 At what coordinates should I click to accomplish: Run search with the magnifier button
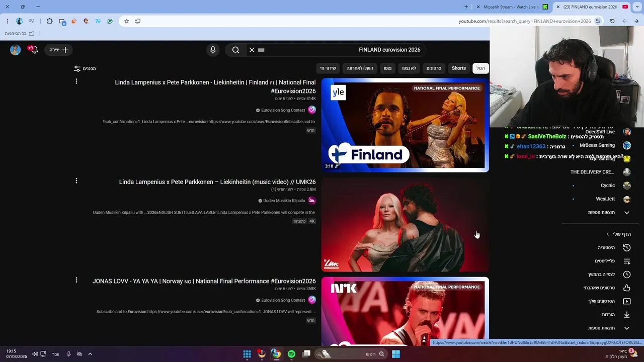pyautogui.click(x=235, y=50)
